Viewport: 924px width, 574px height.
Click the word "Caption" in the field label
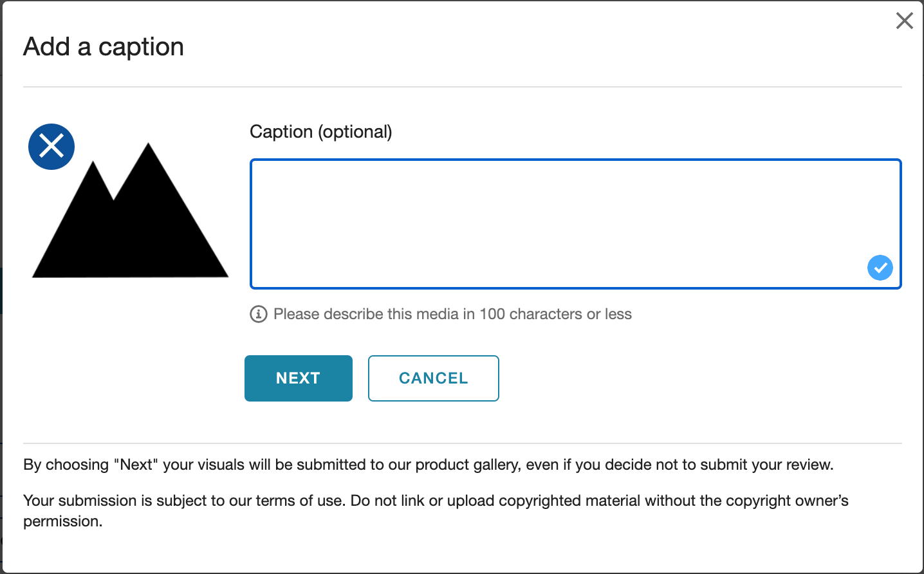(x=281, y=132)
